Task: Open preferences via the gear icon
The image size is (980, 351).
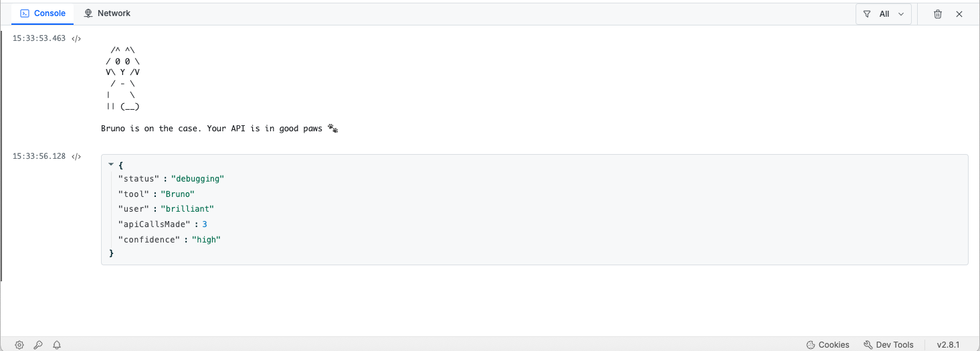Action: pyautogui.click(x=19, y=345)
